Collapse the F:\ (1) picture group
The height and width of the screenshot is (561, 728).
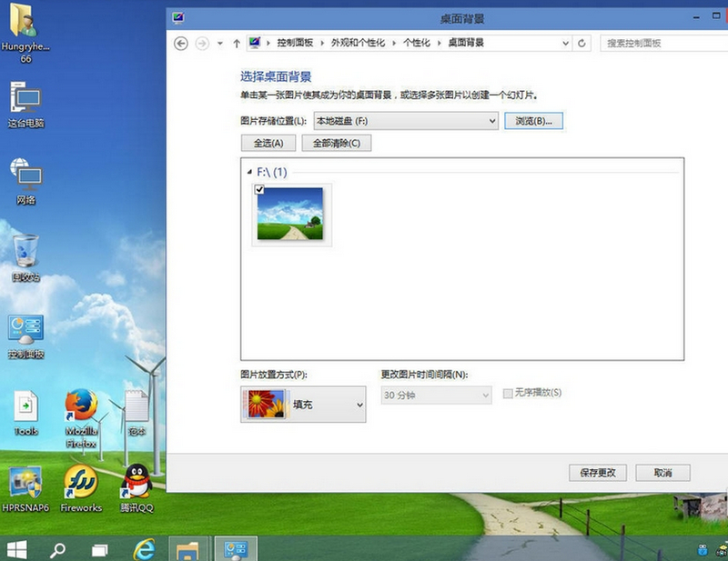(248, 170)
